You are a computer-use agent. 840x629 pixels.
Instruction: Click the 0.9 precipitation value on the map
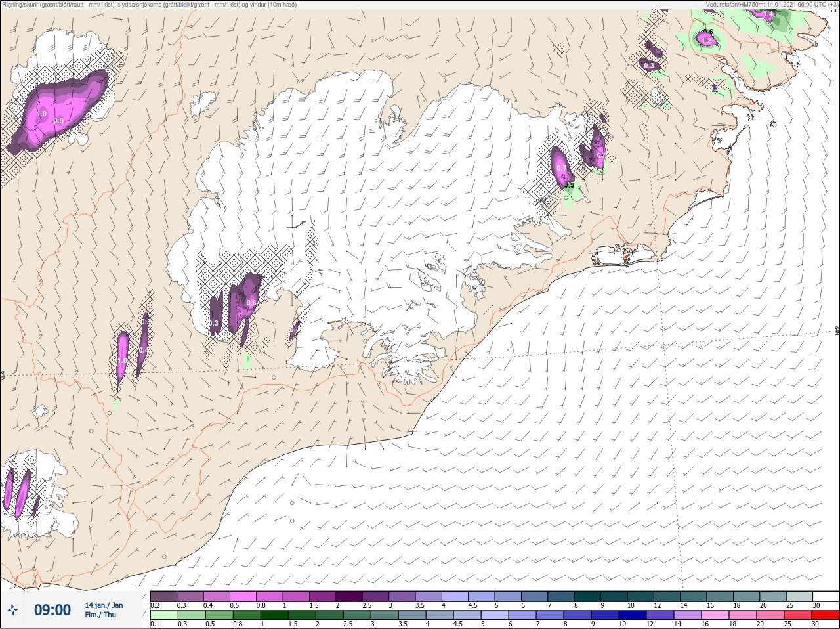pyautogui.click(x=58, y=121)
